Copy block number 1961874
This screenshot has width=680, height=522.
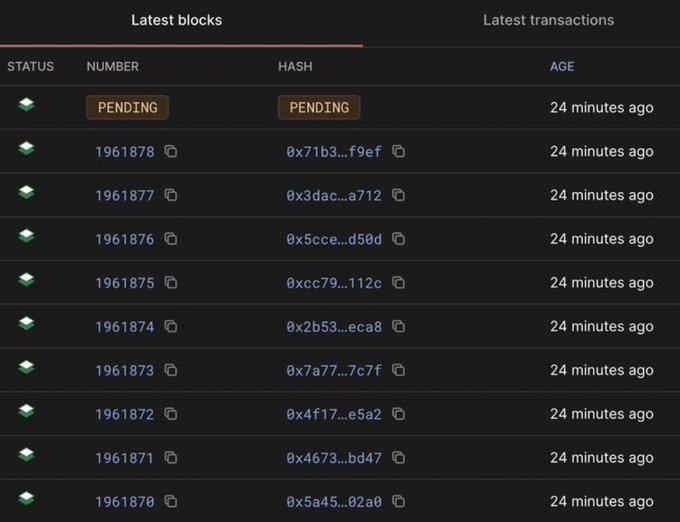click(x=171, y=326)
